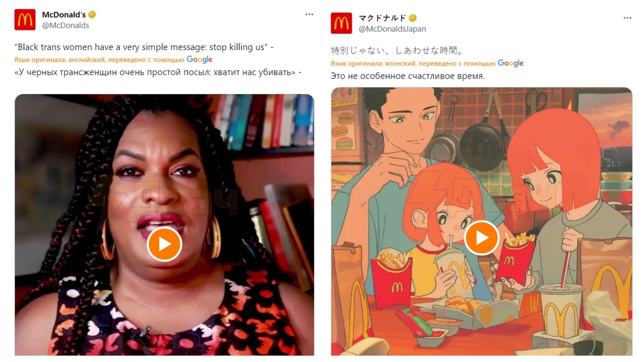Open the three-dot menu on McDonald's tweet
The height and width of the screenshot is (362, 644).
[309, 14]
